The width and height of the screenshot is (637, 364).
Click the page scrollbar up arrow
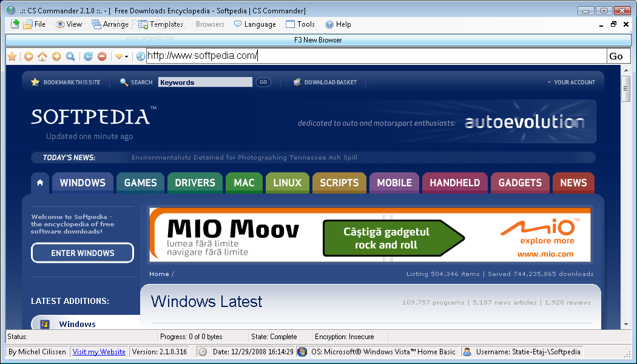(625, 70)
